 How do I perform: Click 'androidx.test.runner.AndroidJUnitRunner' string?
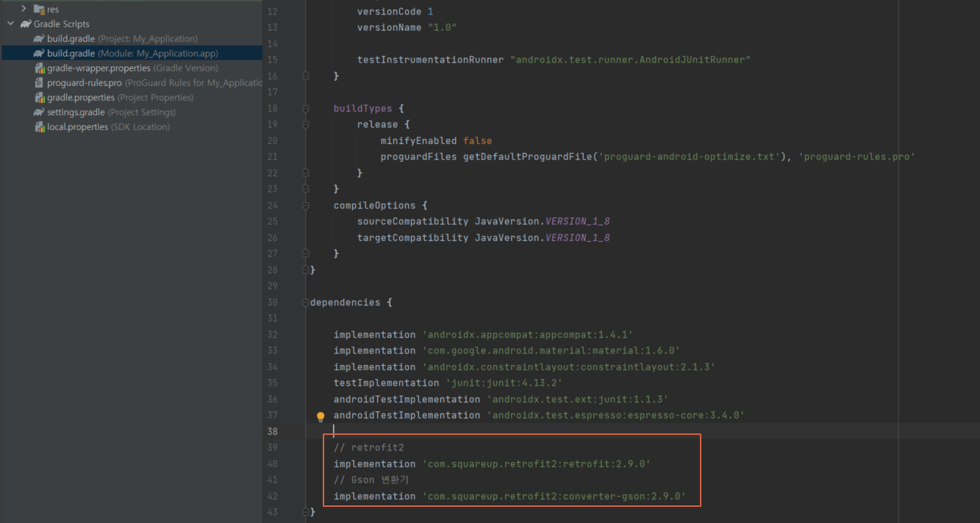pos(630,59)
